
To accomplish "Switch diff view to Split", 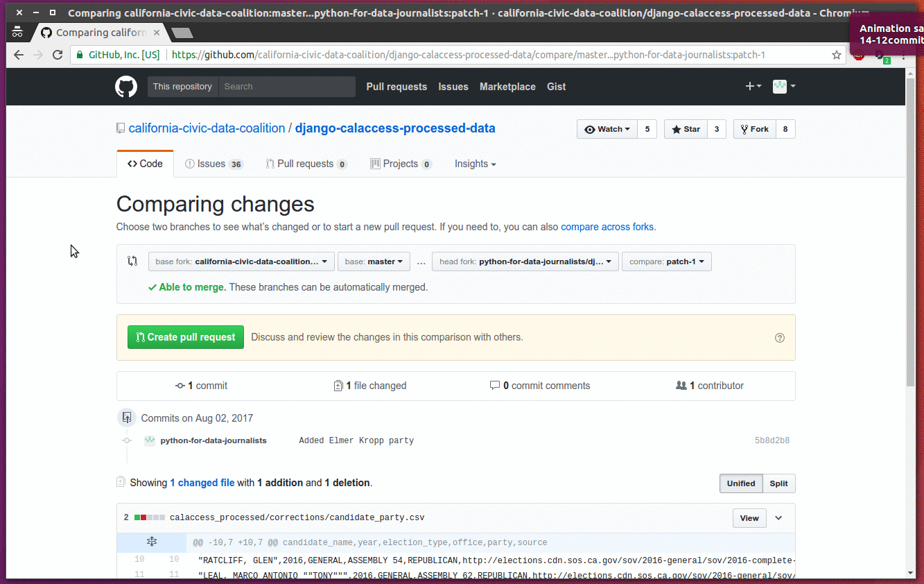I will point(778,483).
